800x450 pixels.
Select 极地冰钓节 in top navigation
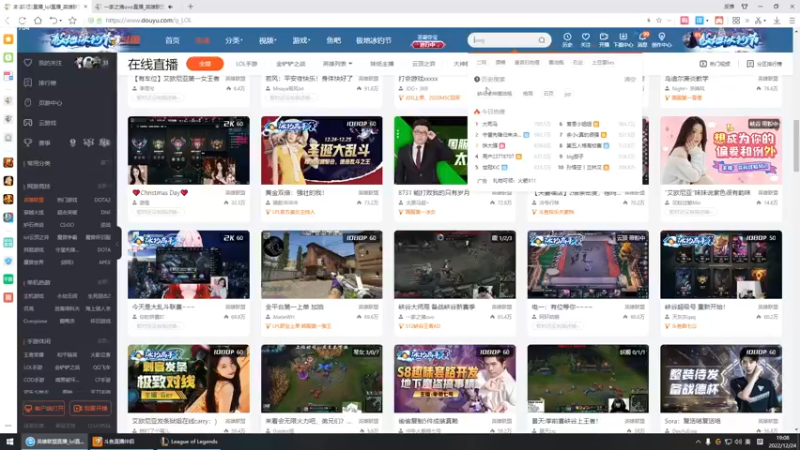click(x=373, y=40)
